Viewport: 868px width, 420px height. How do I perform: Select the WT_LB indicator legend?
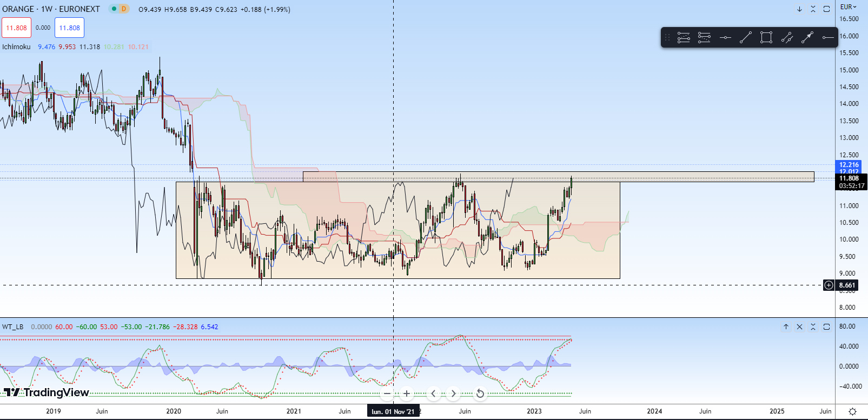13,327
